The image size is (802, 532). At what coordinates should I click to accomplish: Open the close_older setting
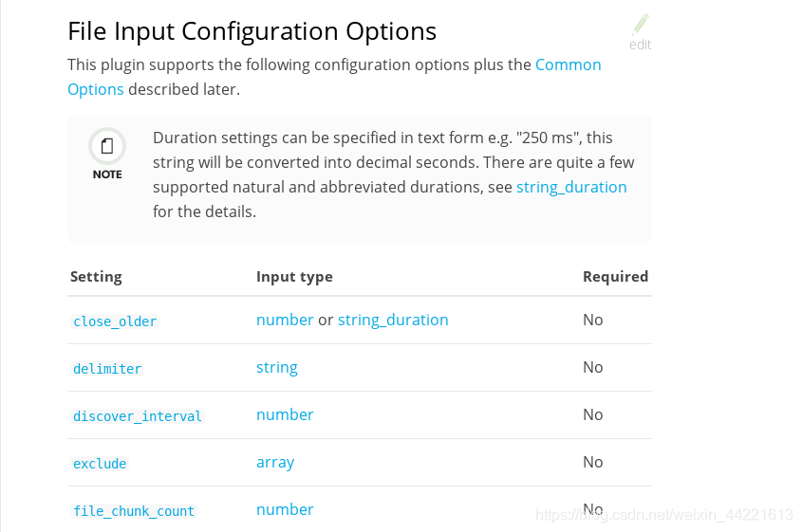coord(115,321)
